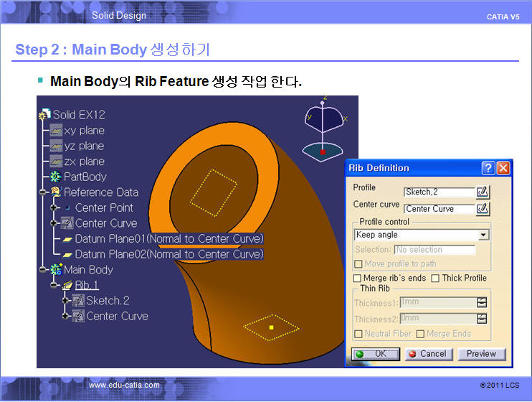The height and width of the screenshot is (402, 532).
Task: Click the Profile input field showing Sketch.2
Action: (439, 192)
